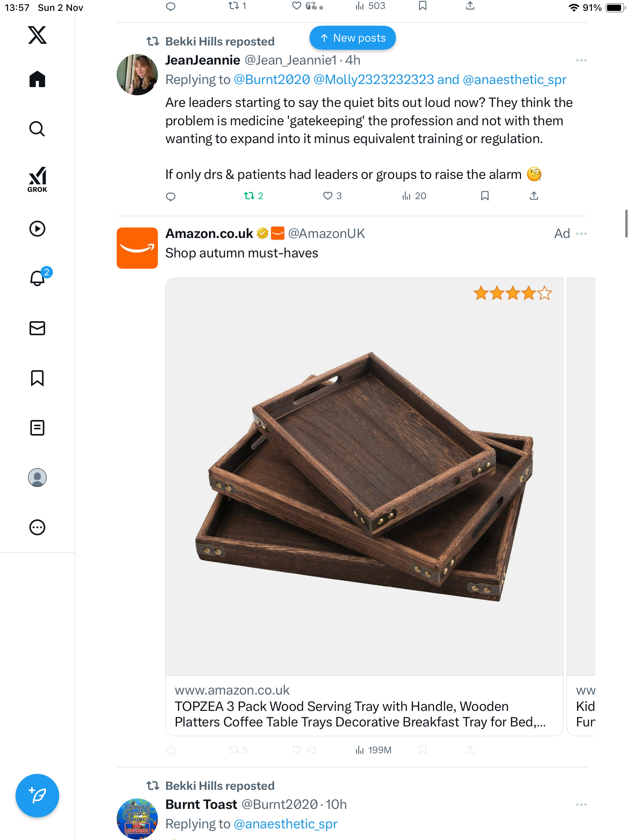
Task: Open the sidebar More menu
Action: 37,527
